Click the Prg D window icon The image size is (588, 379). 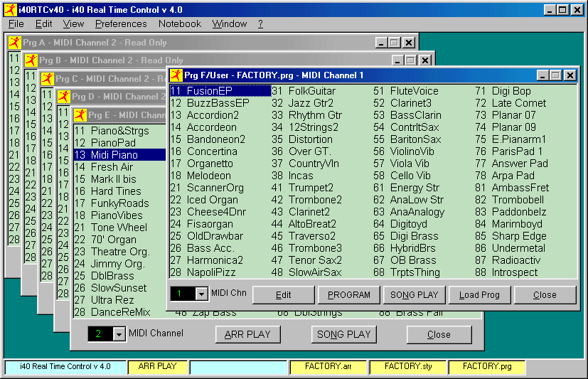click(x=64, y=97)
